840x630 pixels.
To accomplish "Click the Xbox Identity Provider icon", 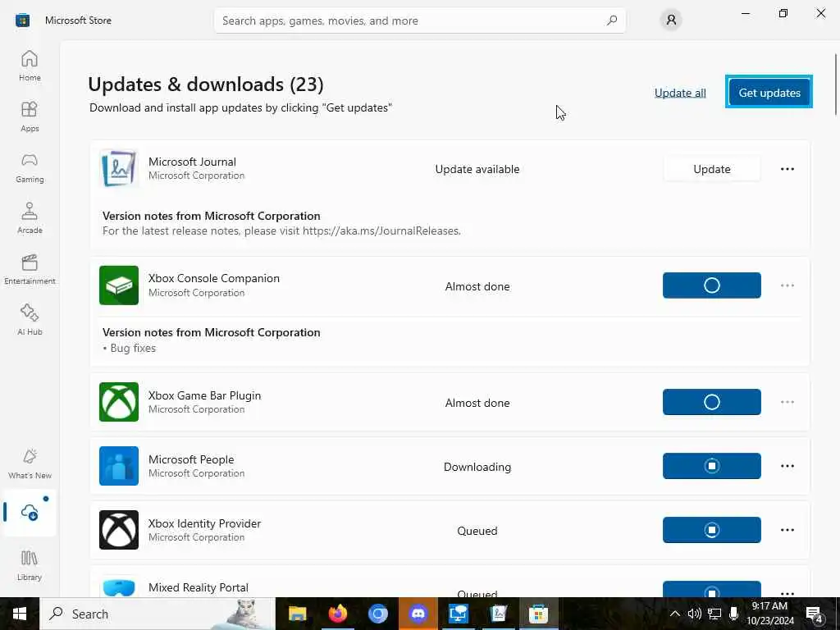I will 119,530.
